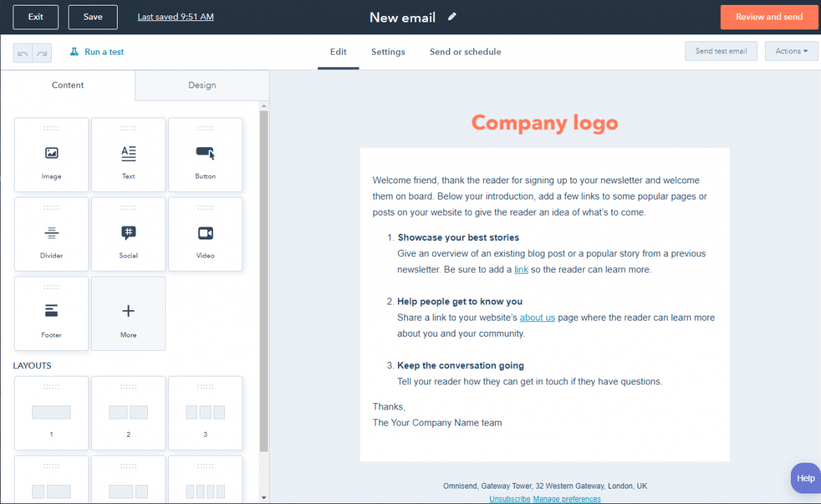Viewport: 821px width, 504px height.
Task: Click the Company logo placeholder
Action: click(x=544, y=123)
